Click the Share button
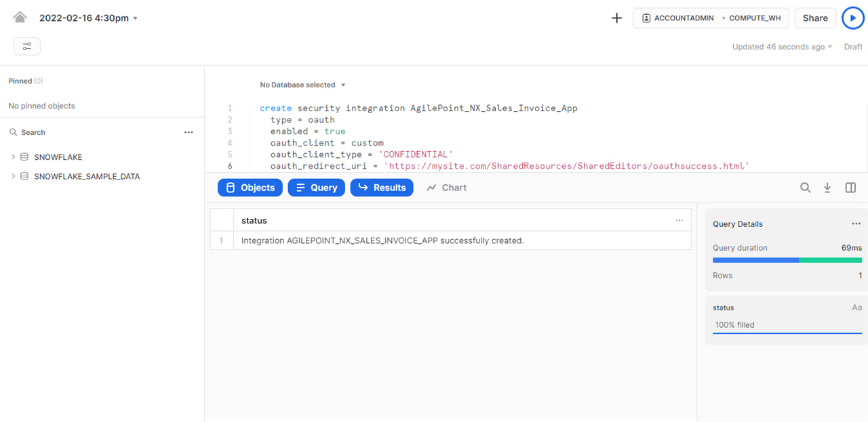The width and height of the screenshot is (868, 422). [815, 18]
